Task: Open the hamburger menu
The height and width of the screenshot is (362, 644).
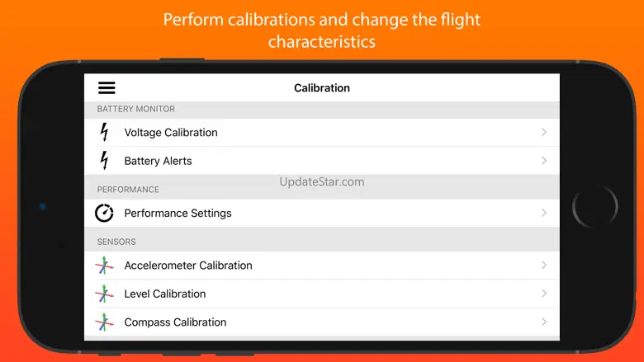Action: pos(107,88)
